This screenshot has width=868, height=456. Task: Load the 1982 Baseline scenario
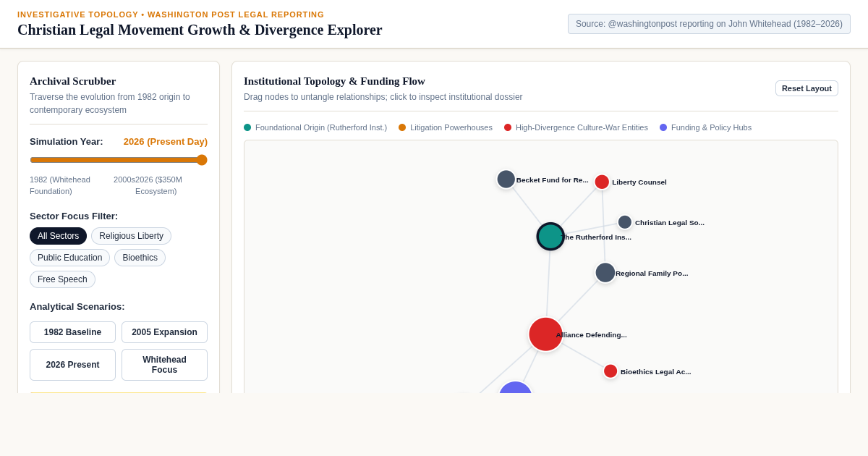point(72,332)
